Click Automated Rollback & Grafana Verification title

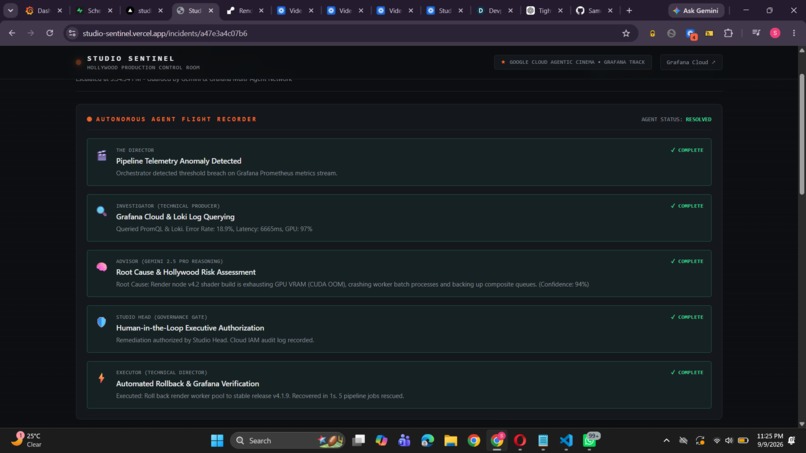[188, 384]
